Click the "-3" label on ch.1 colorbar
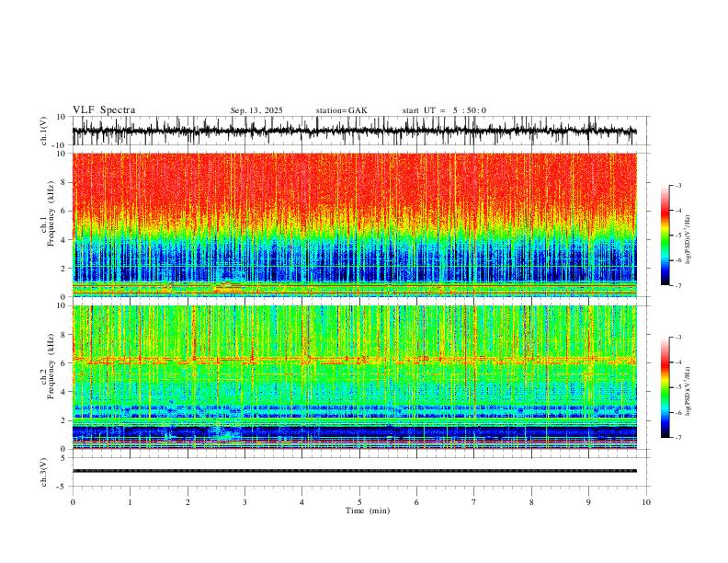This screenshot has height=563, width=728. pyautogui.click(x=677, y=185)
